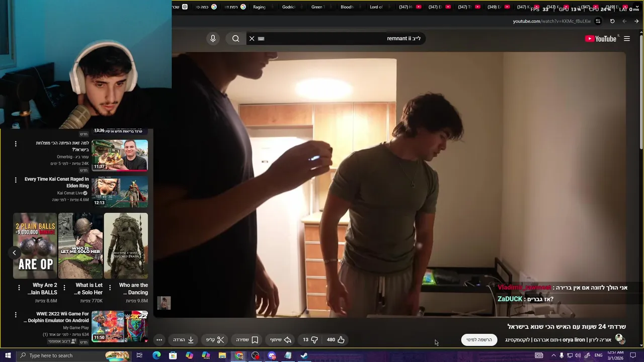Click the voice search microphone icon
The height and width of the screenshot is (362, 644).
tap(213, 38)
